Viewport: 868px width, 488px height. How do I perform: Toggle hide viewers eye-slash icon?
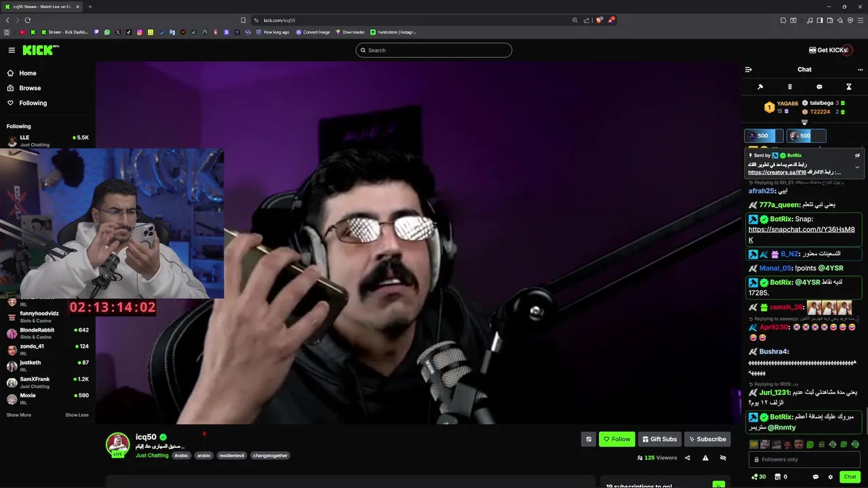(x=723, y=458)
